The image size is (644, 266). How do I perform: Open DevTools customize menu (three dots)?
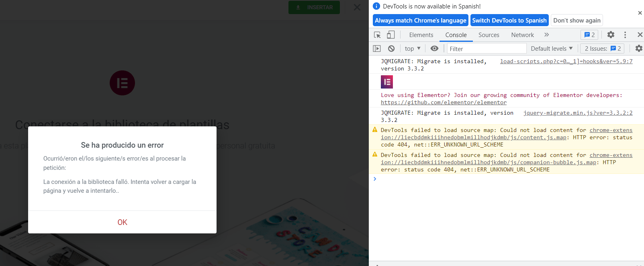click(625, 35)
